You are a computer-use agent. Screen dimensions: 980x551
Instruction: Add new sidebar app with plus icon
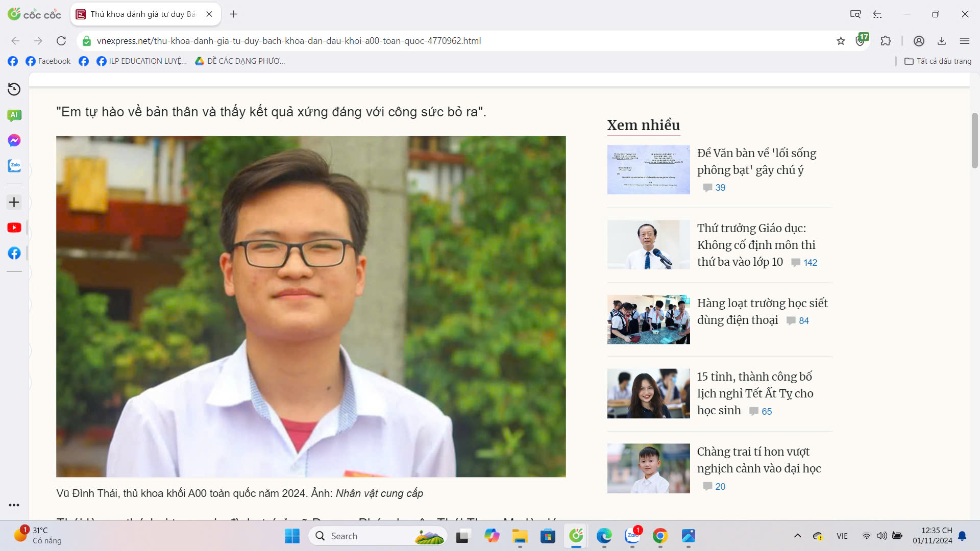point(14,202)
